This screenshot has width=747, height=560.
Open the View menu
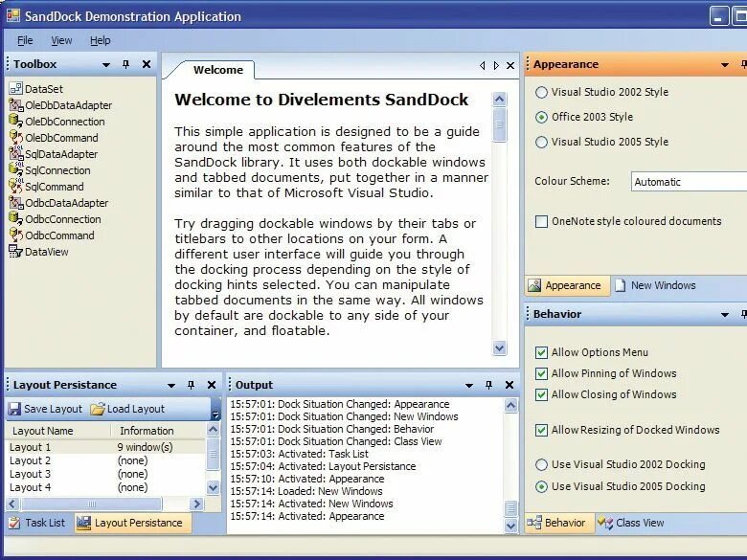(61, 40)
